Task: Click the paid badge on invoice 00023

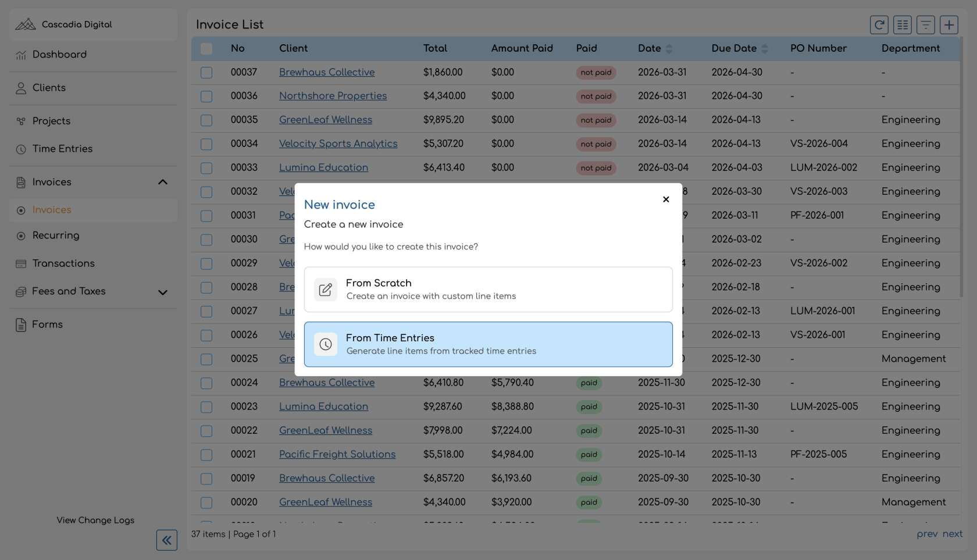Action: pos(589,407)
